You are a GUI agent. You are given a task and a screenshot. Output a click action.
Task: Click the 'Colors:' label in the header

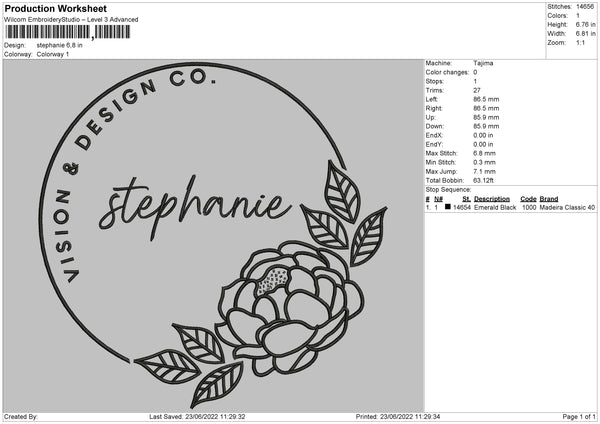coord(558,16)
